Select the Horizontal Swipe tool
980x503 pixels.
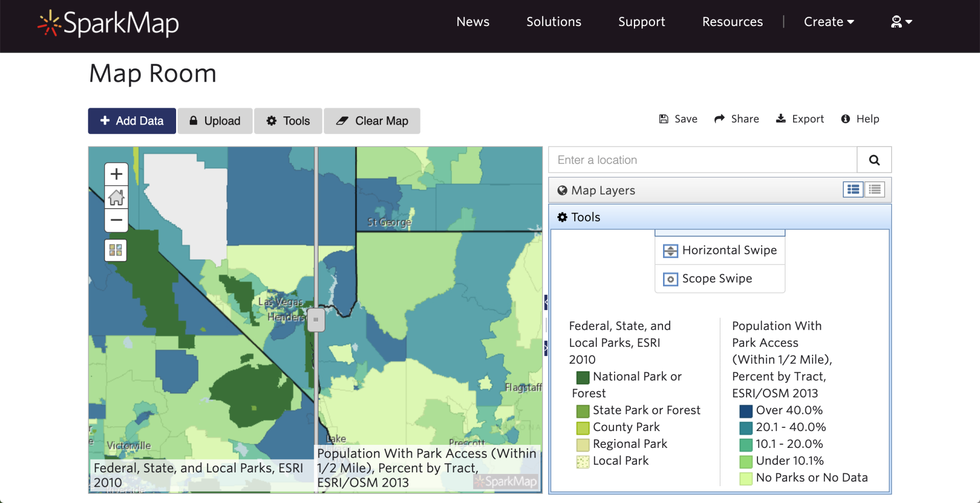pyautogui.click(x=720, y=250)
